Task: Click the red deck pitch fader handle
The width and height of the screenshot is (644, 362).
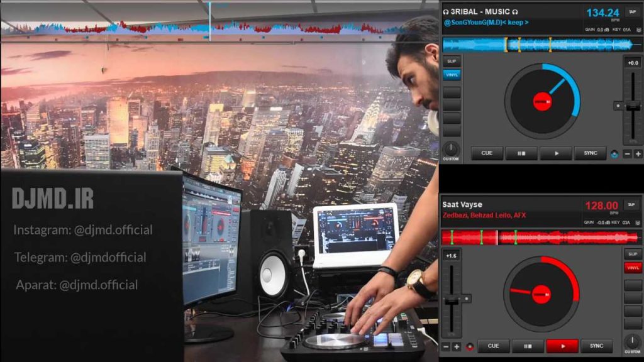Action: tap(452, 300)
